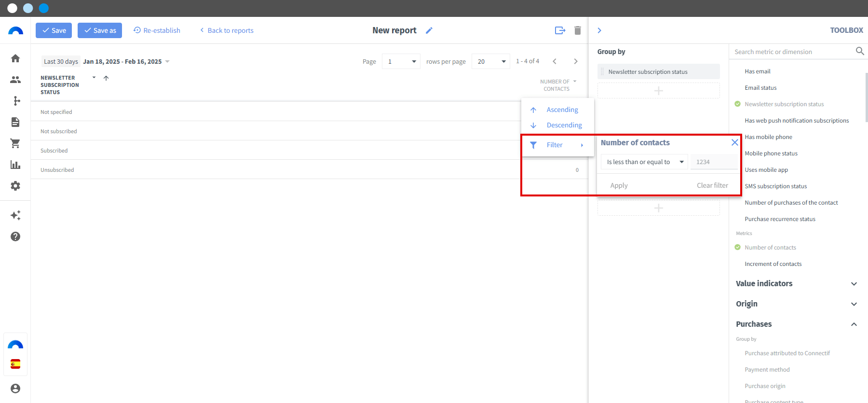Click the filter value input field
The width and height of the screenshot is (868, 403).
pos(714,162)
